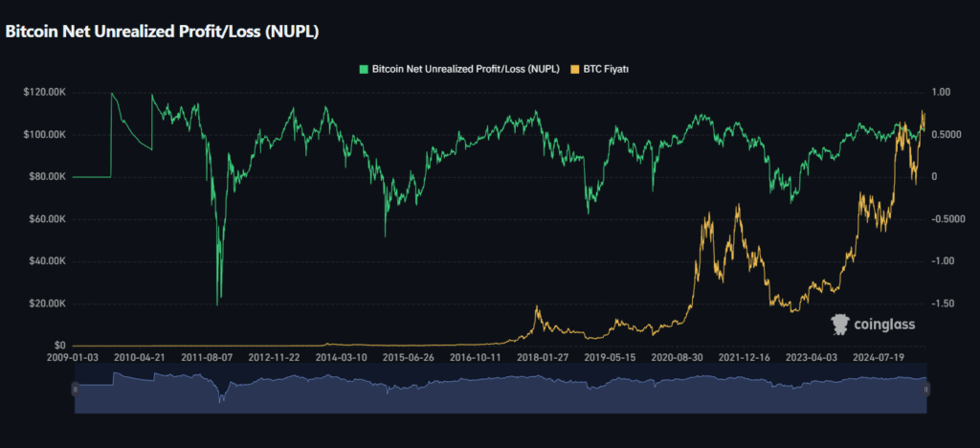This screenshot has height=448, width=980.
Task: Click the coinglass watermark text
Action: (x=885, y=325)
